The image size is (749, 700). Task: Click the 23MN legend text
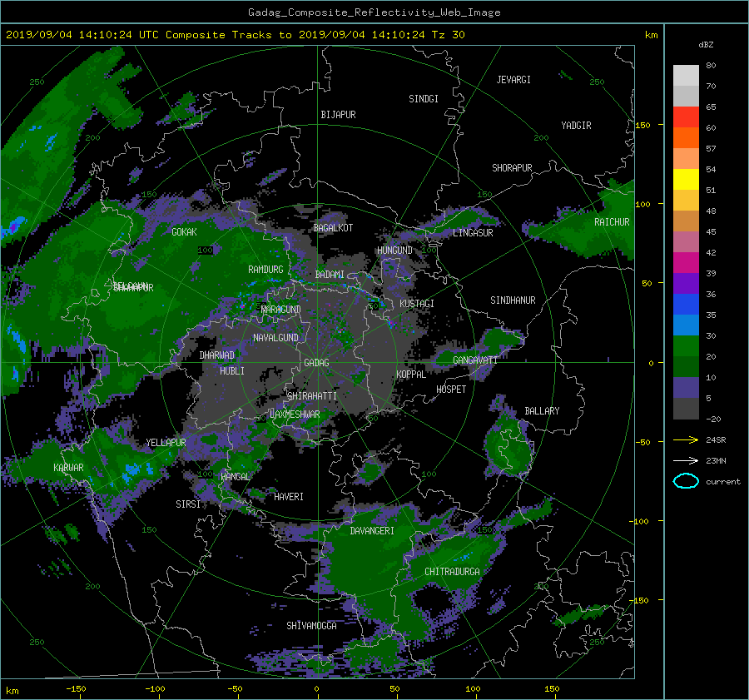coord(716,460)
